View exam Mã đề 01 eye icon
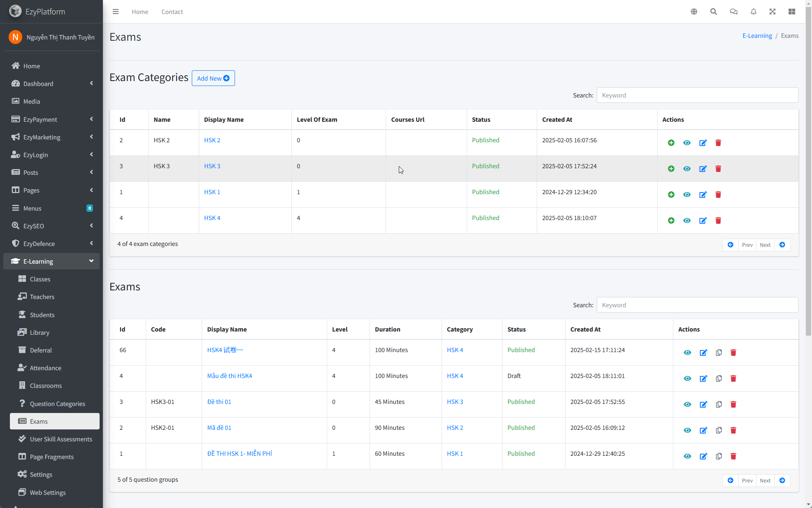Screen dimensions: 812x508 click(687, 430)
